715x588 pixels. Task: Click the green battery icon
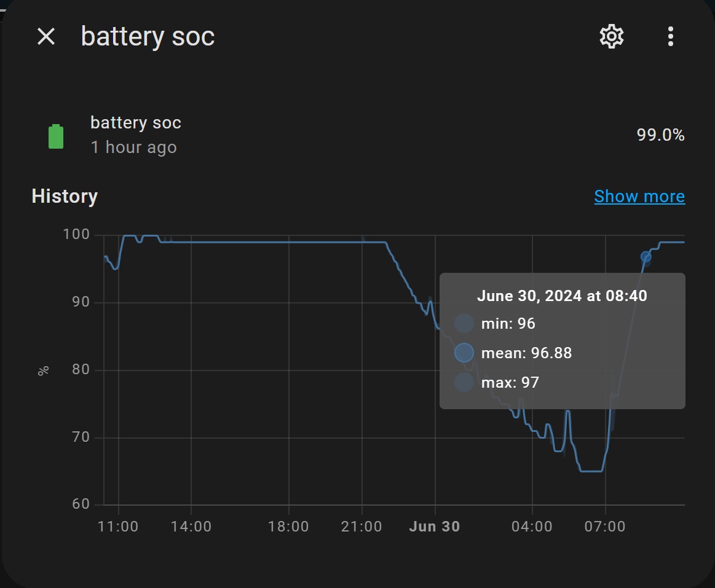coord(56,136)
